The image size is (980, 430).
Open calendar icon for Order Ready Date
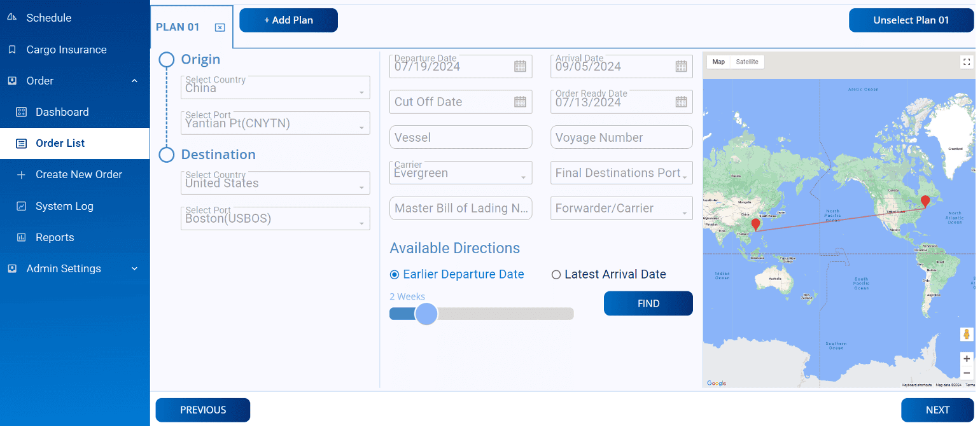click(x=681, y=102)
